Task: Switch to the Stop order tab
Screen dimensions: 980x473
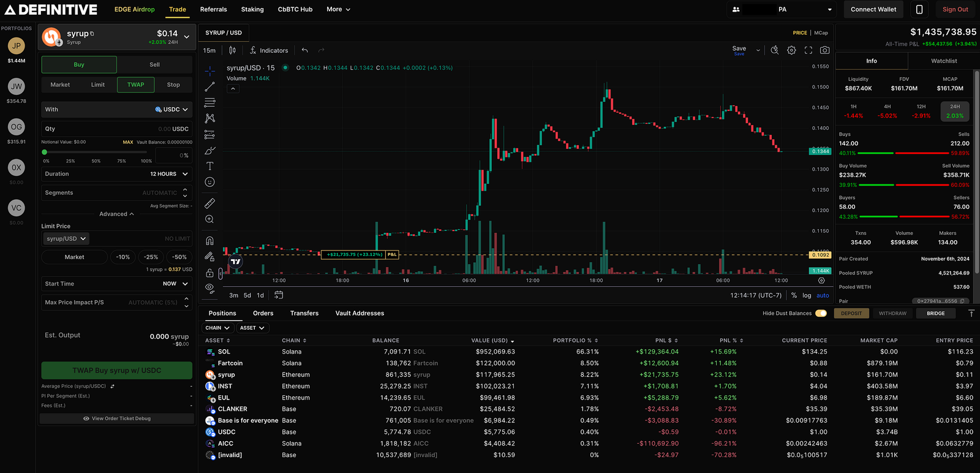Action: coord(173,85)
